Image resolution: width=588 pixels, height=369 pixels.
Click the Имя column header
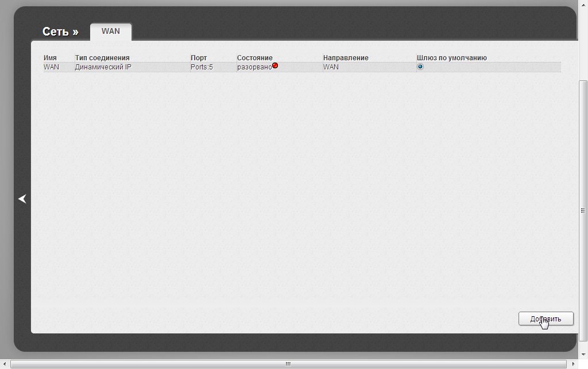tap(51, 58)
